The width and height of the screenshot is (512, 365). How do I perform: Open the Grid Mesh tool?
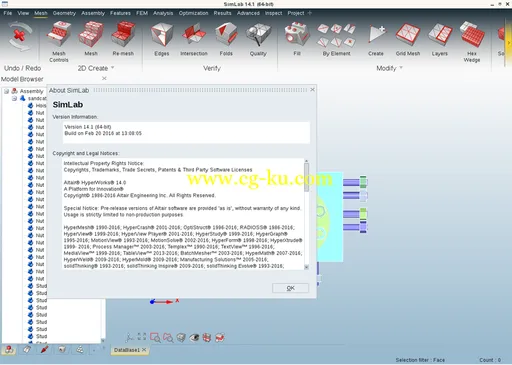tap(408, 38)
